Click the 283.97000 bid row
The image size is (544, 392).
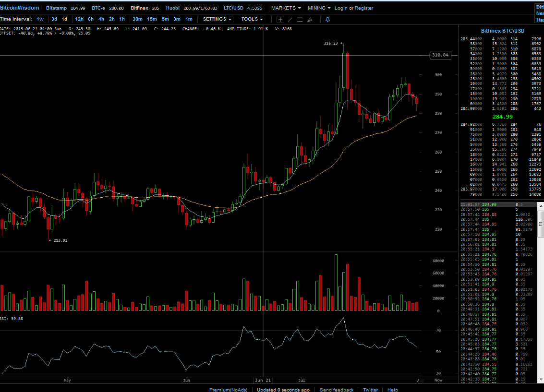[501, 189]
